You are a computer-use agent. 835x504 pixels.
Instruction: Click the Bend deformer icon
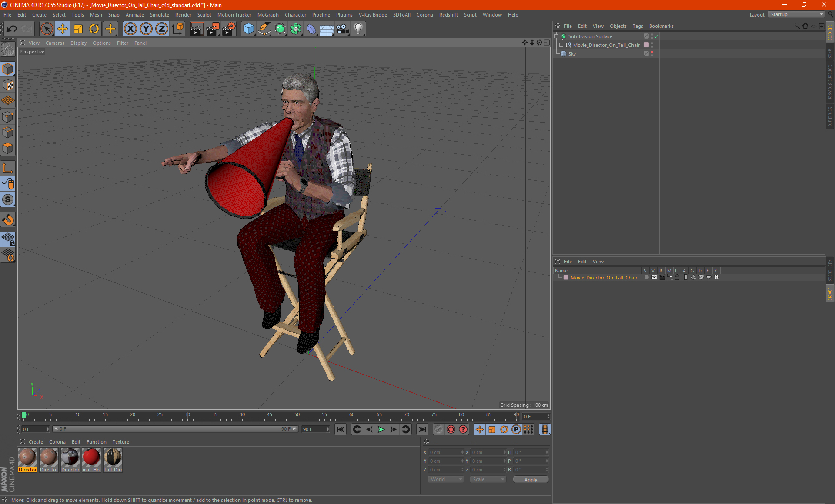[x=311, y=29]
